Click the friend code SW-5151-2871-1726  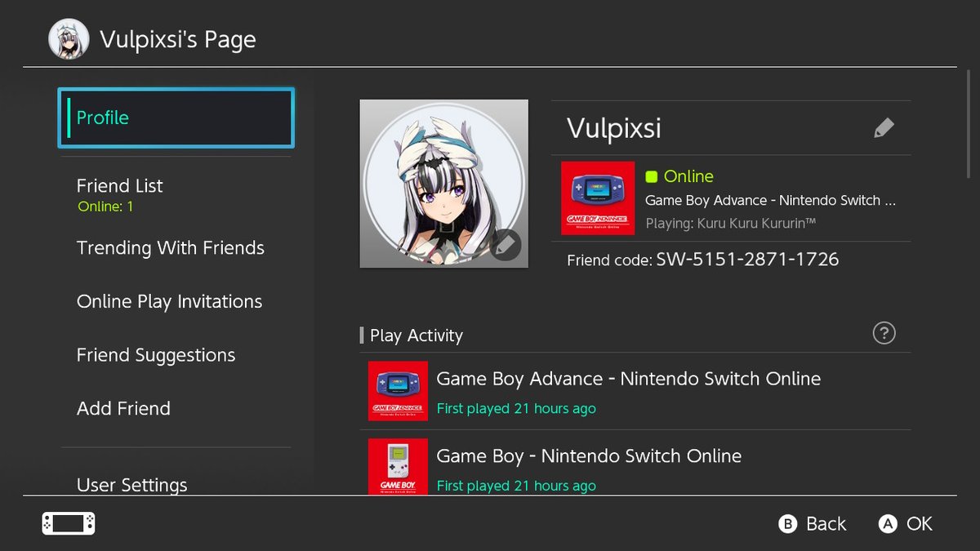click(x=749, y=259)
